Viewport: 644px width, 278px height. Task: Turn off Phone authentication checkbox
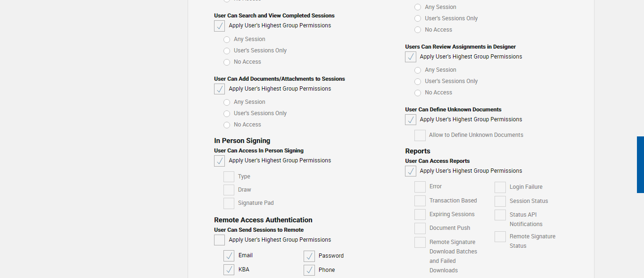309,270
